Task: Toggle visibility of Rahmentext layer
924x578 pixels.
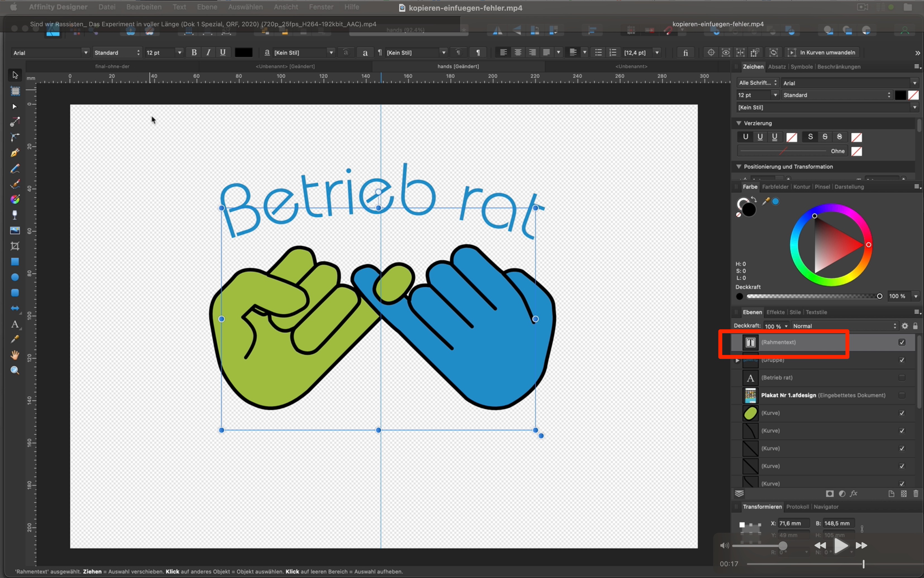Action: point(902,342)
